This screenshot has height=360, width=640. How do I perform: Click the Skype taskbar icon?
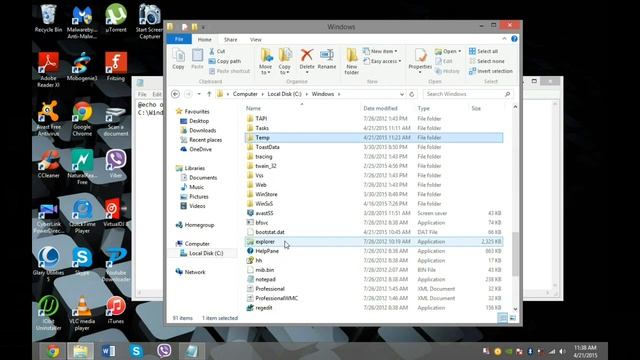point(136,351)
